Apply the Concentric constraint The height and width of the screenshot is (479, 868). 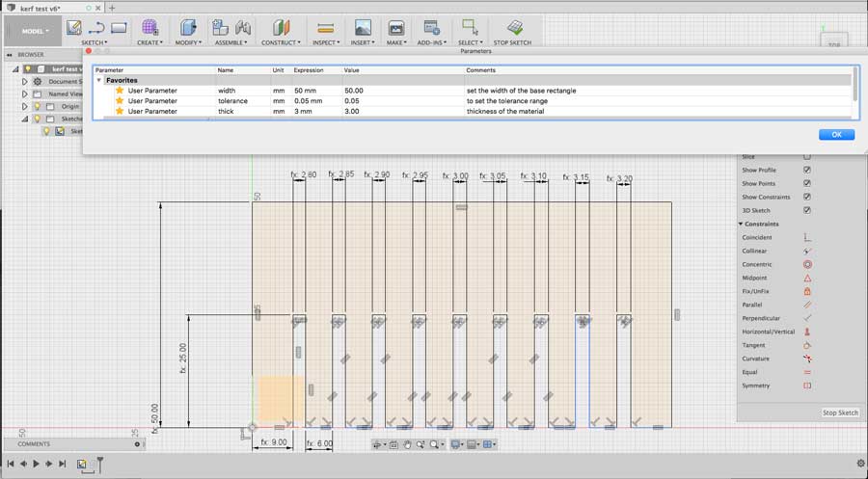[807, 264]
